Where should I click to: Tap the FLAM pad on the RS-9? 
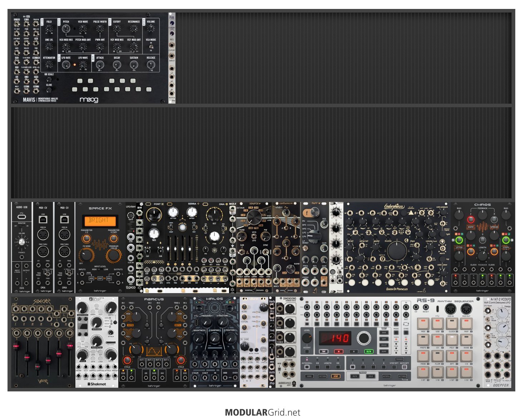coord(437,356)
